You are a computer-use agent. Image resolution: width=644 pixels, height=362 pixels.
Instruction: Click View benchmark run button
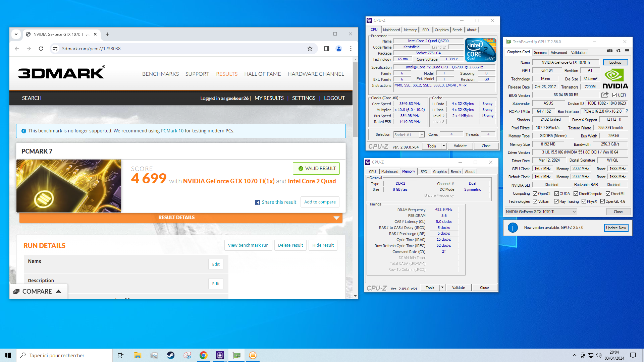click(248, 245)
